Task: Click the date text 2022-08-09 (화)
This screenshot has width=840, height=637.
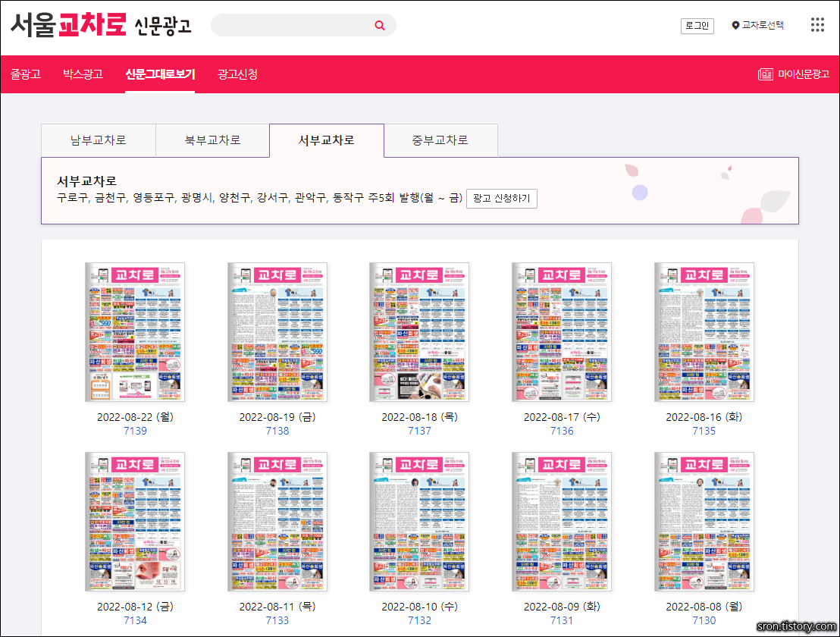Action: click(x=562, y=607)
